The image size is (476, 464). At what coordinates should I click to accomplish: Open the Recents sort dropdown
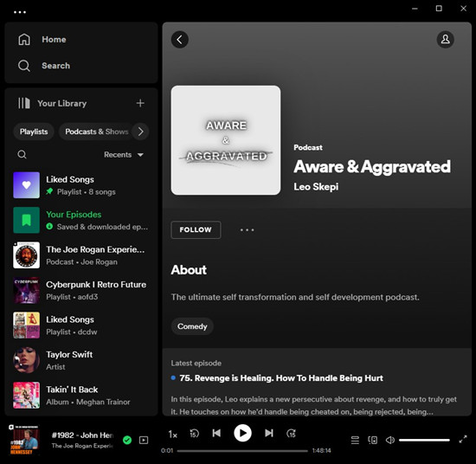[124, 155]
